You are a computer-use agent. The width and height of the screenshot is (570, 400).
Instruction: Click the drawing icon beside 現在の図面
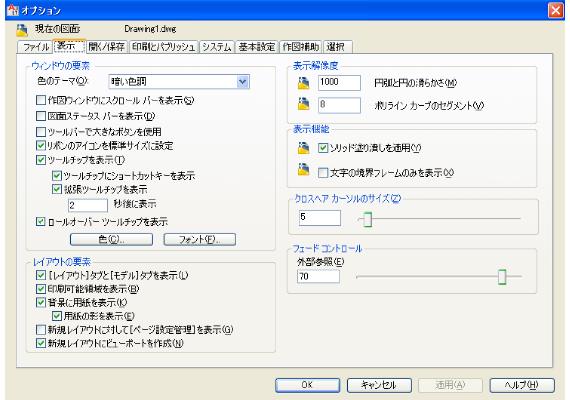pyautogui.click(x=22, y=30)
